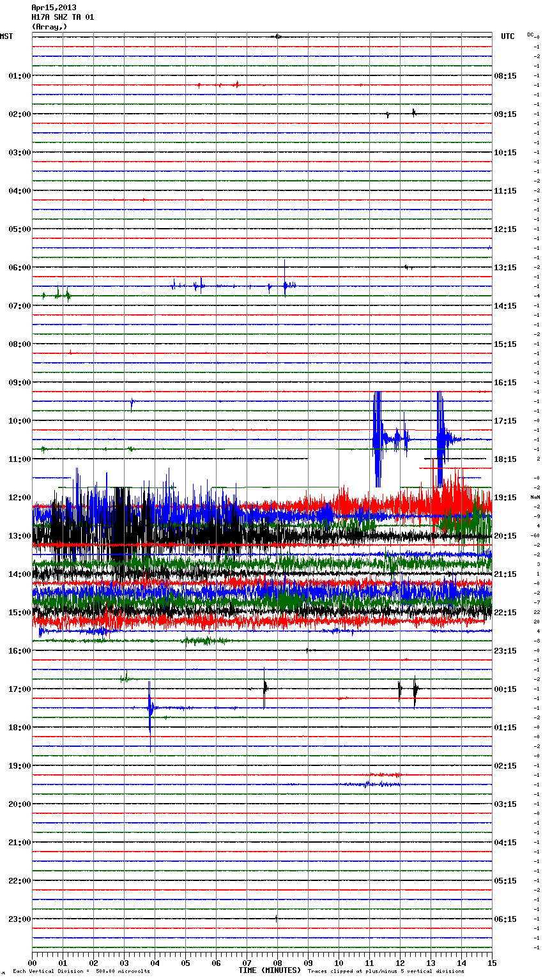Select the station label H17A SHZ TA 01
Viewport: 543px width, 980px height.
point(63,17)
